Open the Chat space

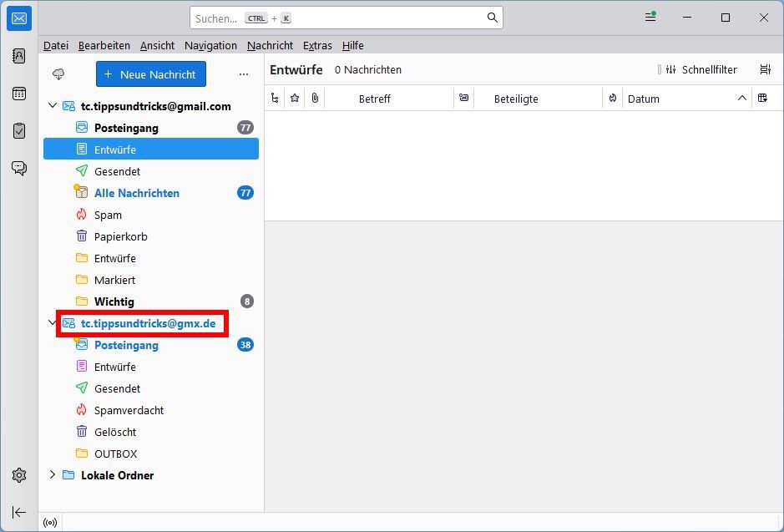[18, 169]
